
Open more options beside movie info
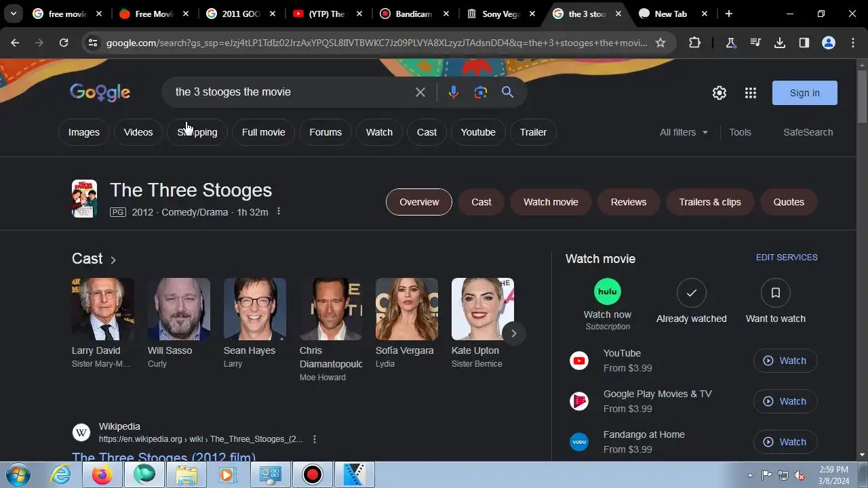[x=278, y=211]
